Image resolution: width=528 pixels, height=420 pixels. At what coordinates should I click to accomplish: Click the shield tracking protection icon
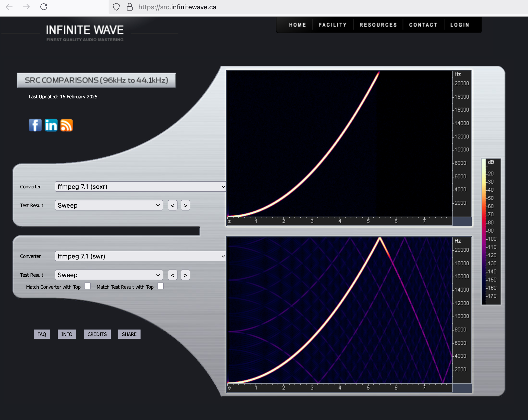click(x=116, y=7)
